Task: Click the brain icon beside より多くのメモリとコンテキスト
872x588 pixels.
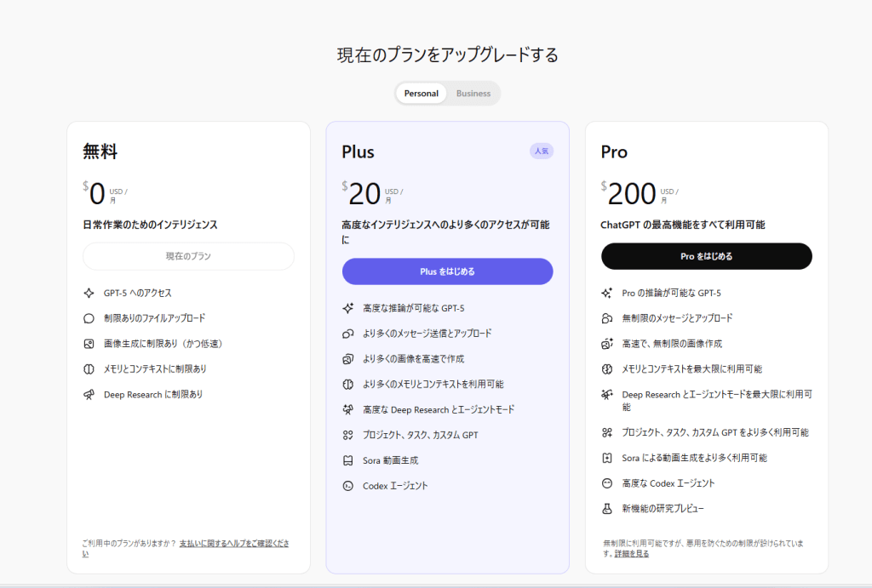Action: tap(347, 385)
